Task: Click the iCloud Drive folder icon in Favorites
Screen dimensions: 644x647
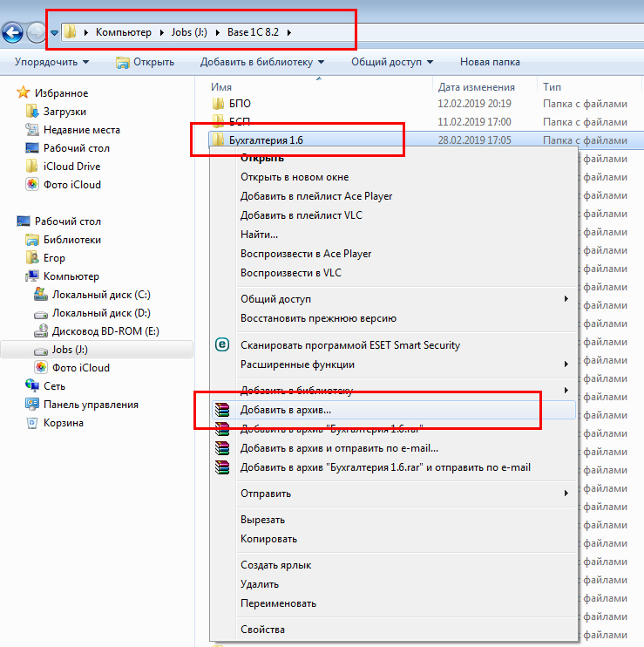Action: click(x=32, y=167)
